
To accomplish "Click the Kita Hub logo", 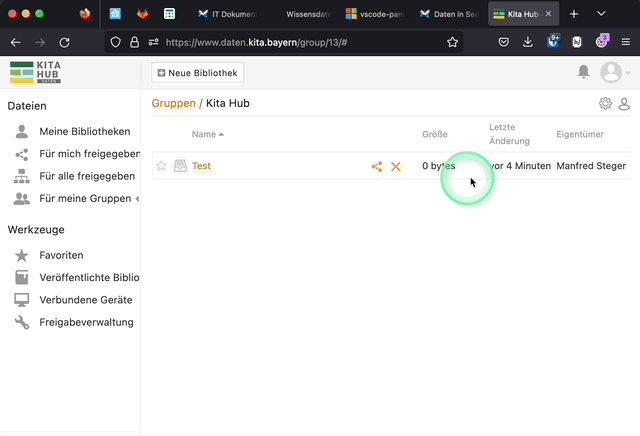I will click(36, 73).
